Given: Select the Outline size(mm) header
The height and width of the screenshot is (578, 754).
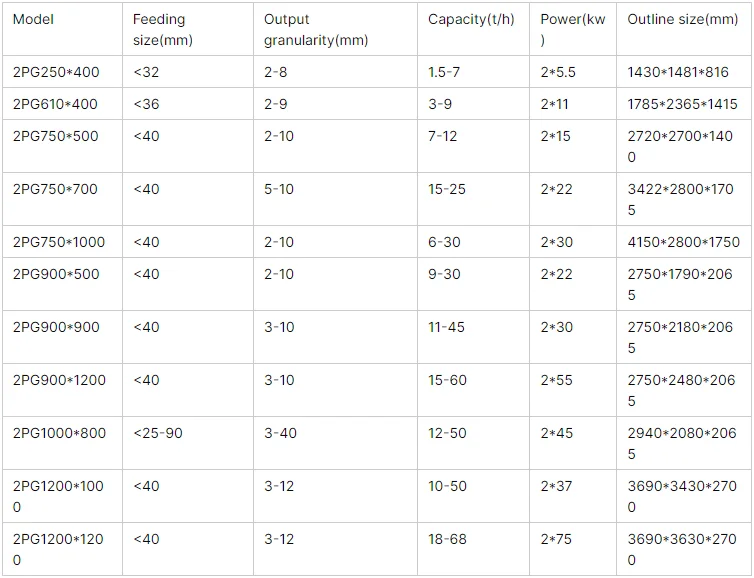Looking at the screenshot, I should pyautogui.click(x=683, y=20).
